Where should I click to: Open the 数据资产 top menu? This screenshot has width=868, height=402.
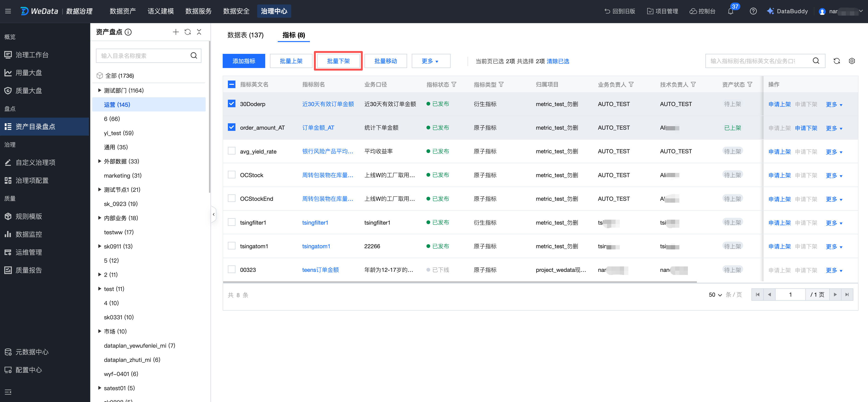tap(123, 11)
